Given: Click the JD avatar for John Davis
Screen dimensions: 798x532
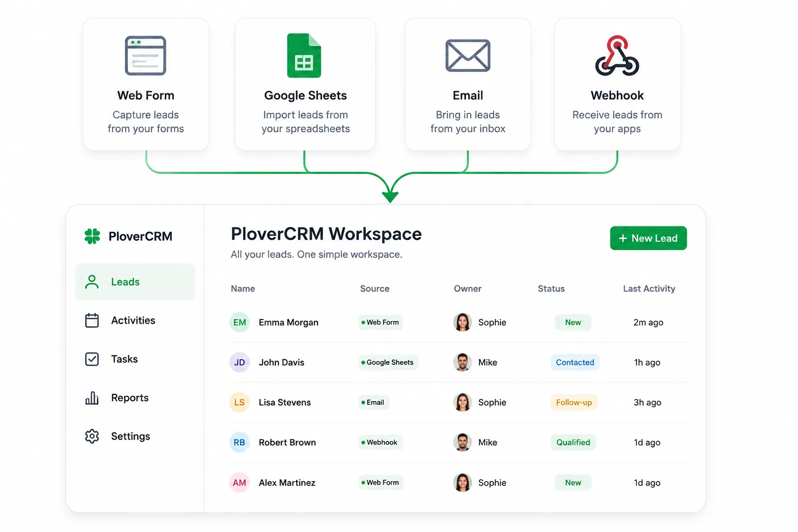Looking at the screenshot, I should pyautogui.click(x=240, y=362).
